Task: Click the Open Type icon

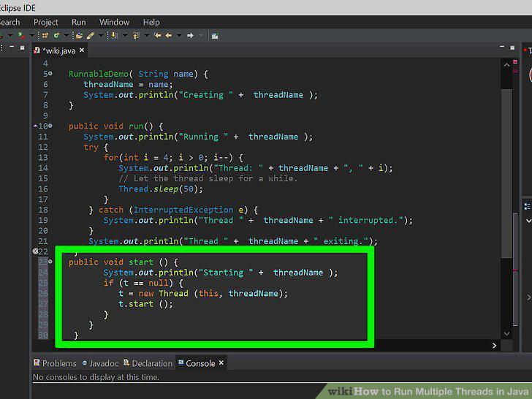Action: coord(80,35)
